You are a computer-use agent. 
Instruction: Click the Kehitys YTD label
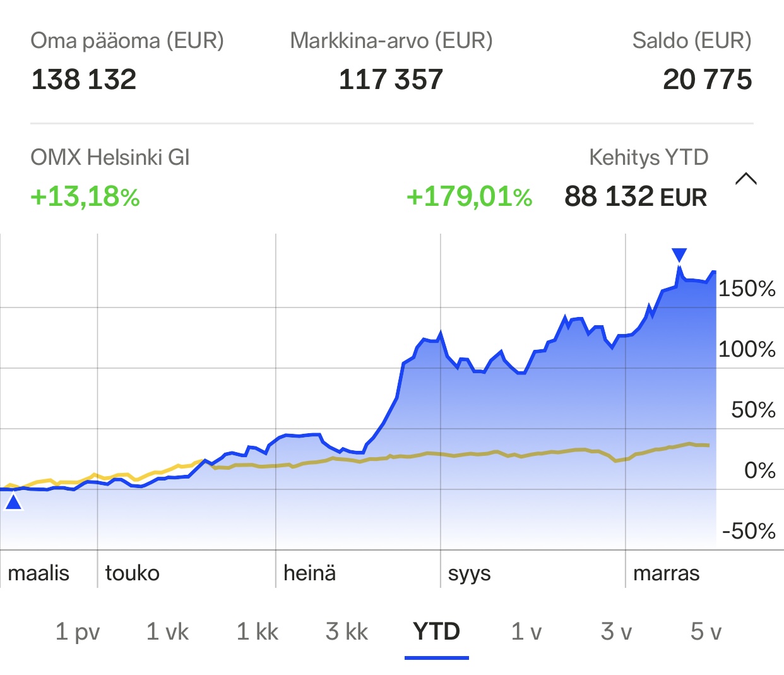tap(648, 157)
